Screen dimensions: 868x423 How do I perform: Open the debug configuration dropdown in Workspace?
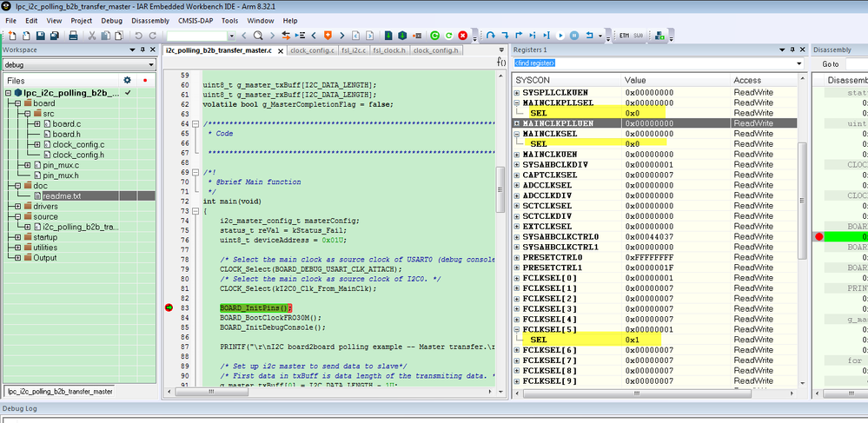point(151,65)
